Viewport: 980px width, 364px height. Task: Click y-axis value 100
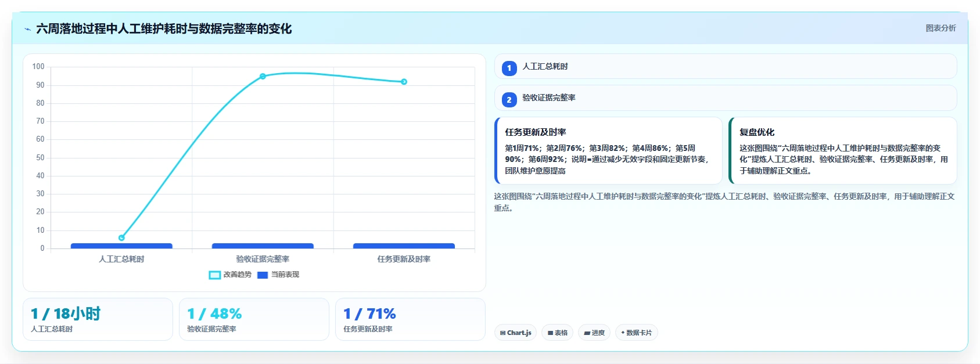pyautogui.click(x=38, y=67)
